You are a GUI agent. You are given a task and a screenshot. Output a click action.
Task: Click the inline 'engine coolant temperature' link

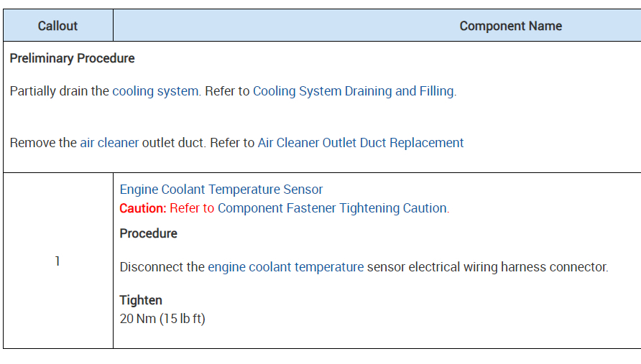pos(286,267)
